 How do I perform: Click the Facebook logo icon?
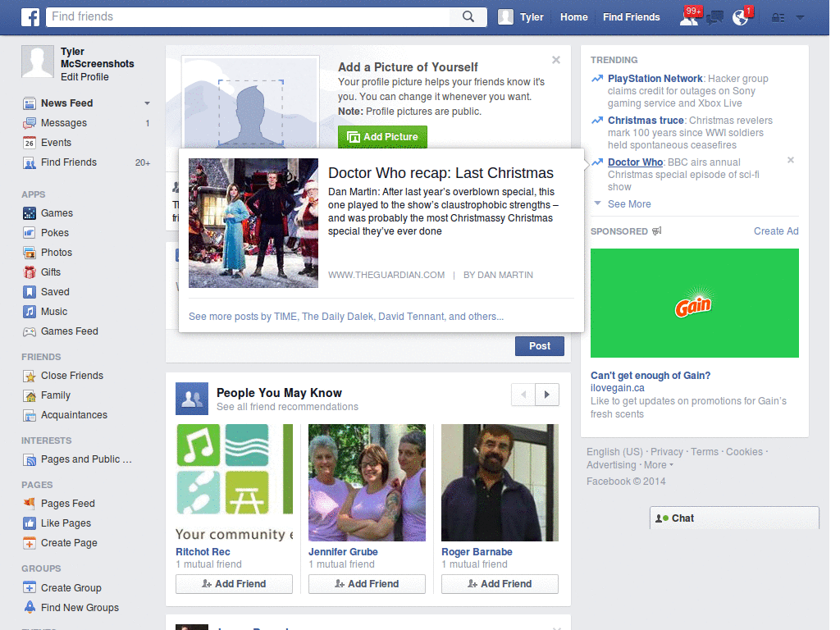pyautogui.click(x=30, y=17)
